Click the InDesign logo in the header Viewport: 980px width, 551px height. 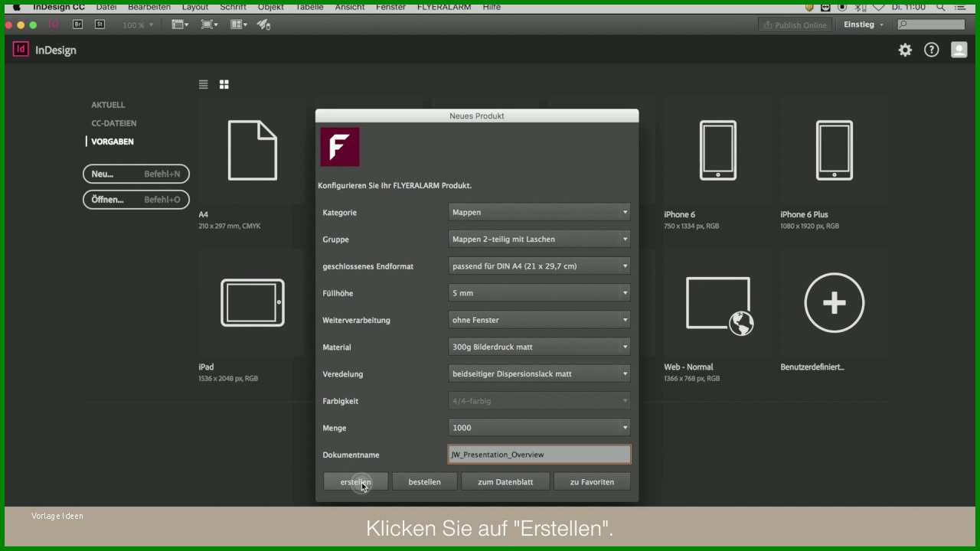coord(21,50)
